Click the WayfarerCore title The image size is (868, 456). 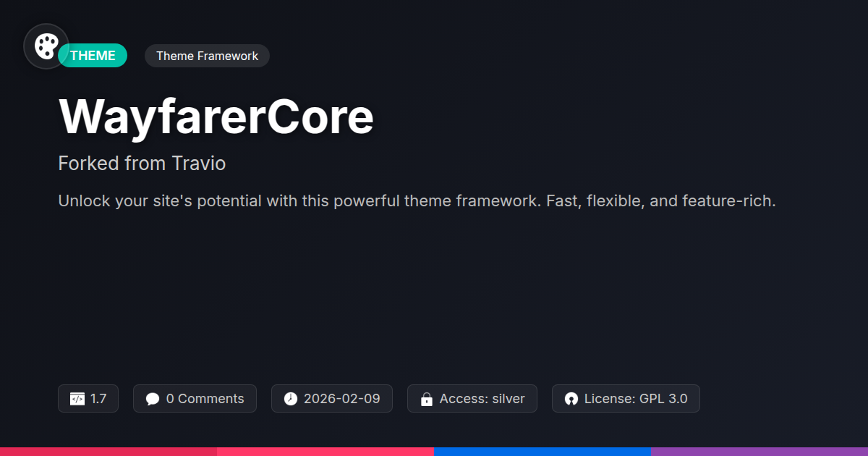(216, 117)
